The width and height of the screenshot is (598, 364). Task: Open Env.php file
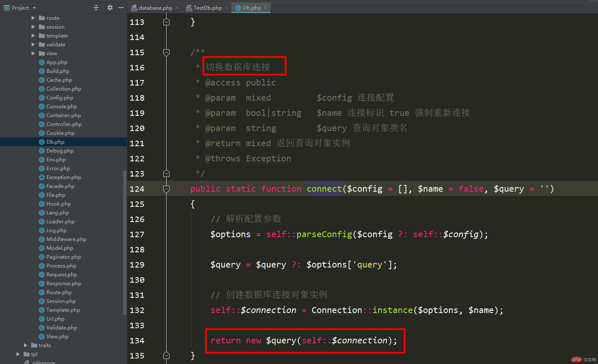coord(56,160)
